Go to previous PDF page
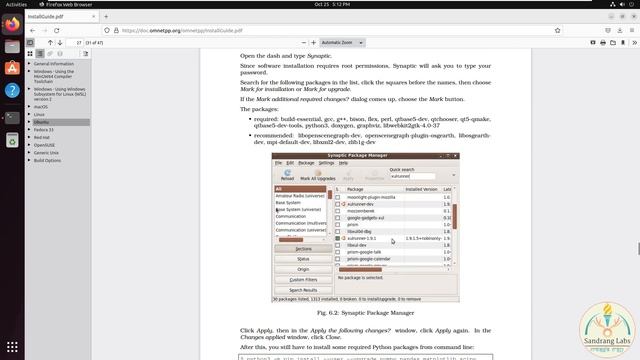The height and width of the screenshot is (360, 640). 50,42
